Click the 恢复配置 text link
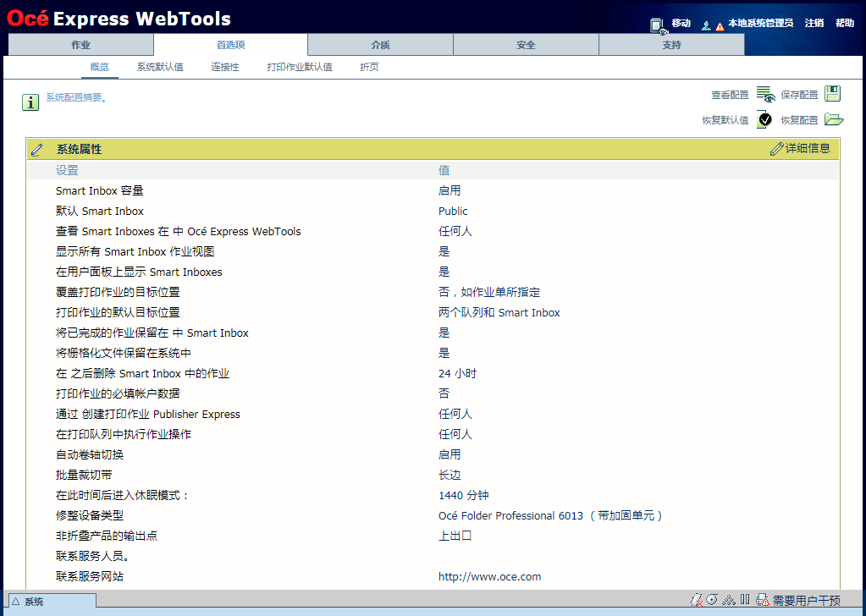Viewport: 866px width, 616px height. point(799,120)
